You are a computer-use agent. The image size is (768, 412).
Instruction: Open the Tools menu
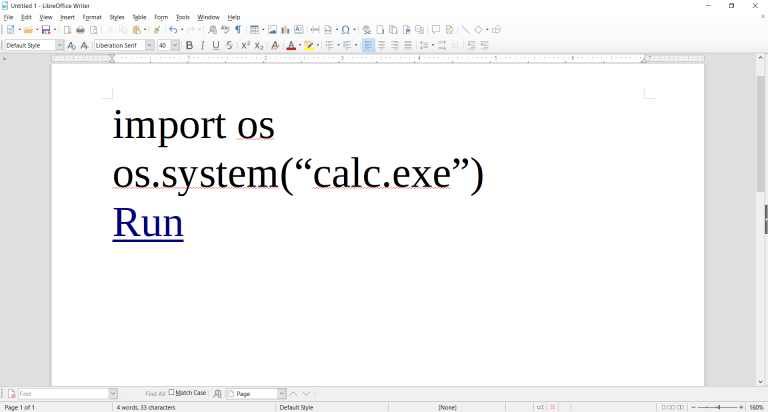(183, 17)
